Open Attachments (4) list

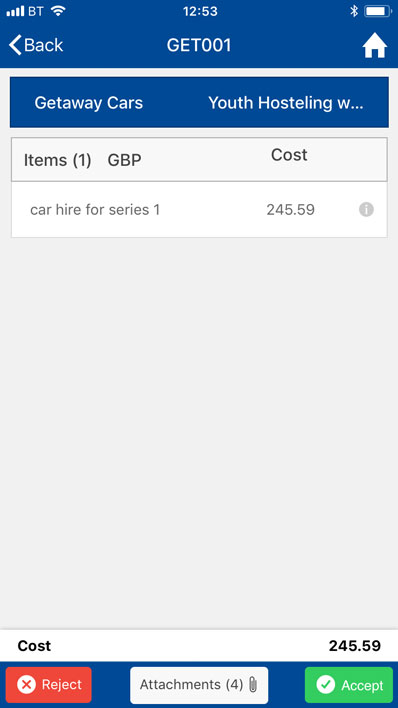[x=199, y=685]
